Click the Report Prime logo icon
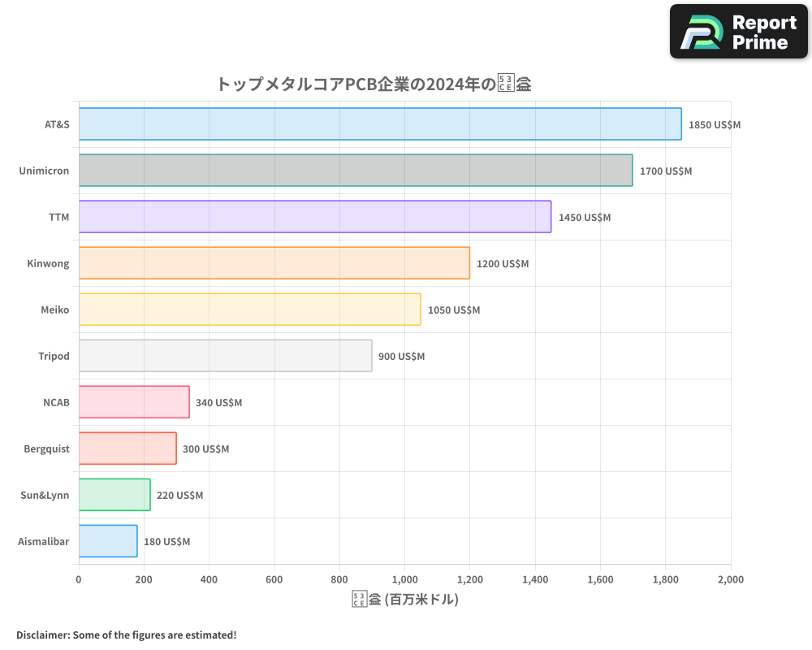 pos(700,31)
